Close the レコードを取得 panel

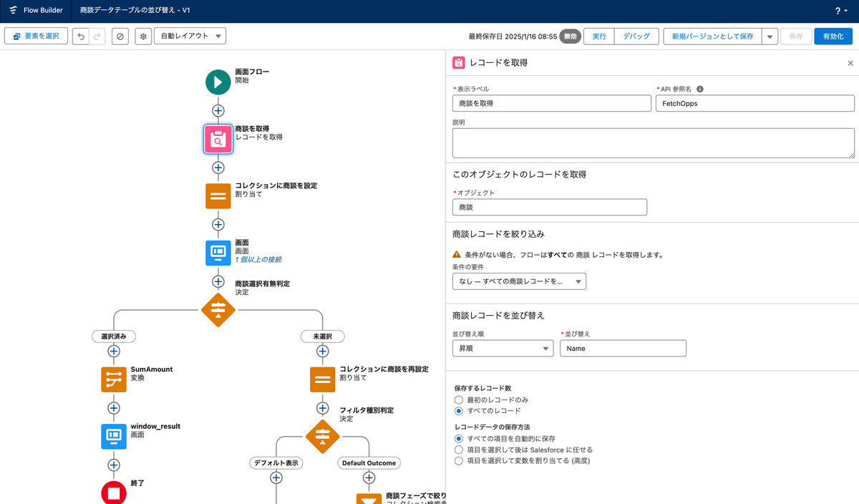[850, 63]
